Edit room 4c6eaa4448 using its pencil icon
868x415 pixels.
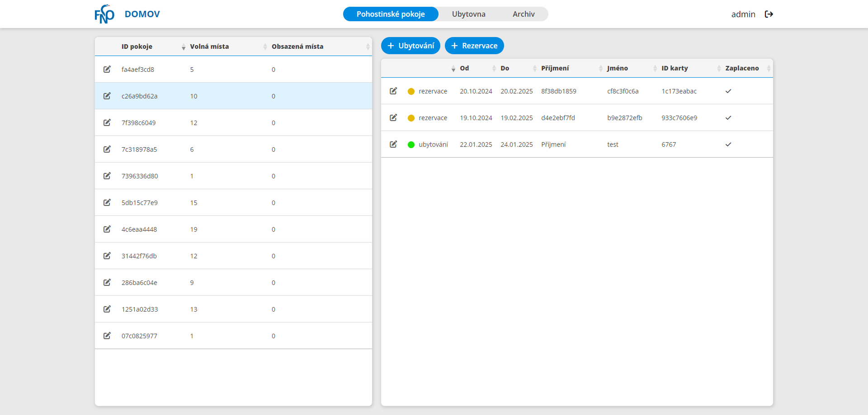pyautogui.click(x=107, y=229)
